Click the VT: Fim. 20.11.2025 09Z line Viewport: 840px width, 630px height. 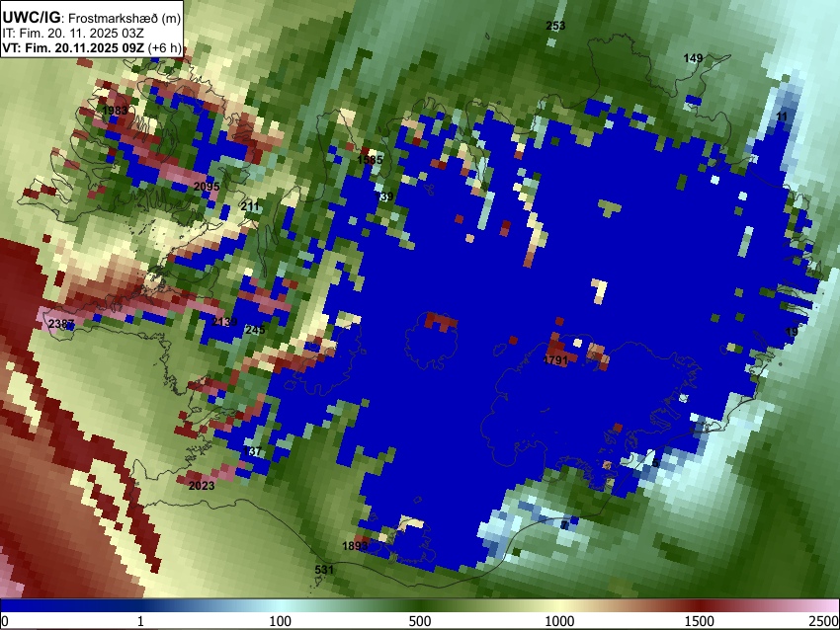[92, 47]
